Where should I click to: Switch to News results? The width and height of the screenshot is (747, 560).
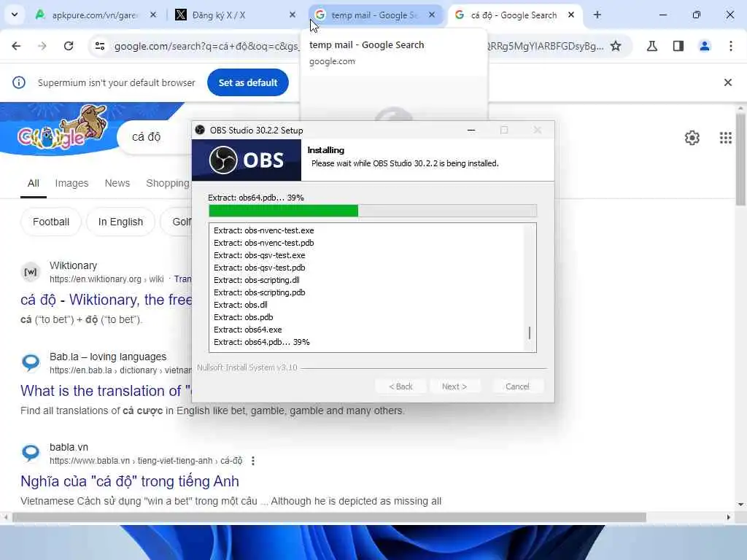117,183
